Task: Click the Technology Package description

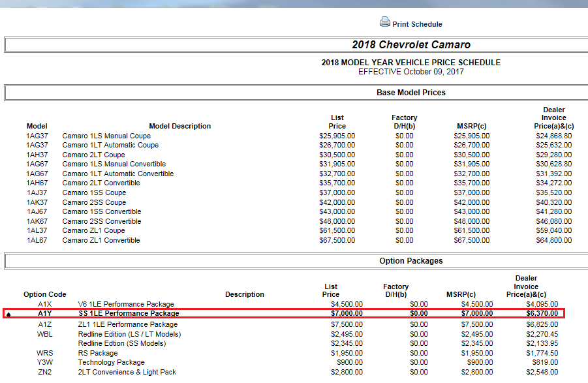Action: 112,362
